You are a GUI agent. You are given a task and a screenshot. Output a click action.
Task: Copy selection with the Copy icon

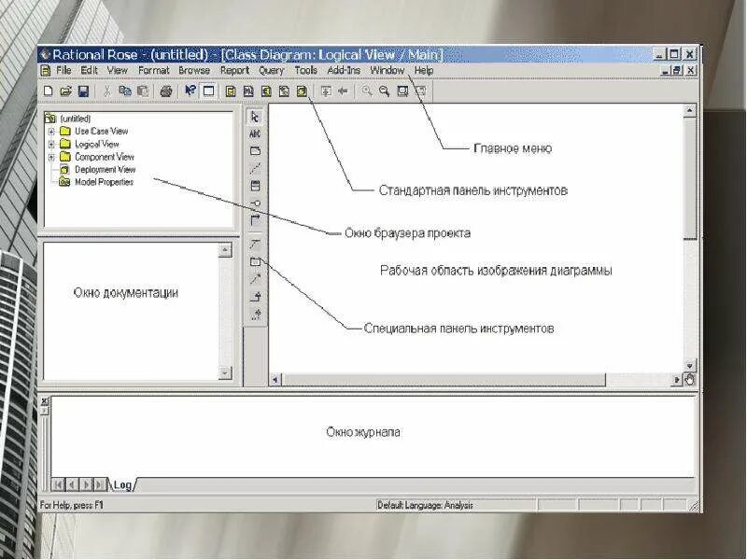click(125, 91)
